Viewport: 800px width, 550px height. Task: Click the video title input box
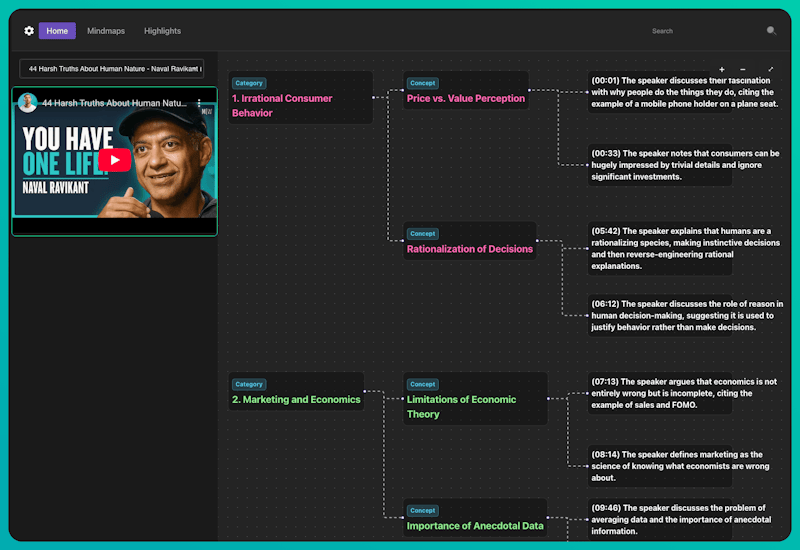[112, 69]
